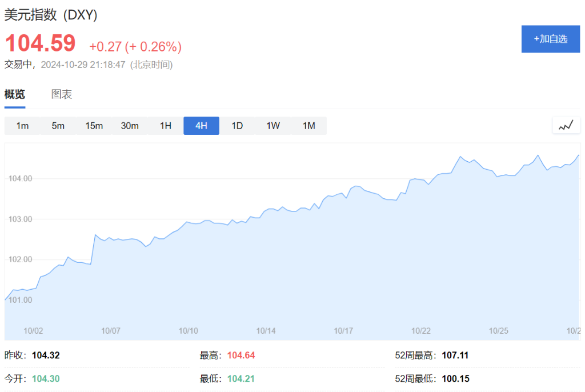This screenshot has width=585, height=392.
Task: Select the 4H timeframe
Action: click(x=202, y=126)
